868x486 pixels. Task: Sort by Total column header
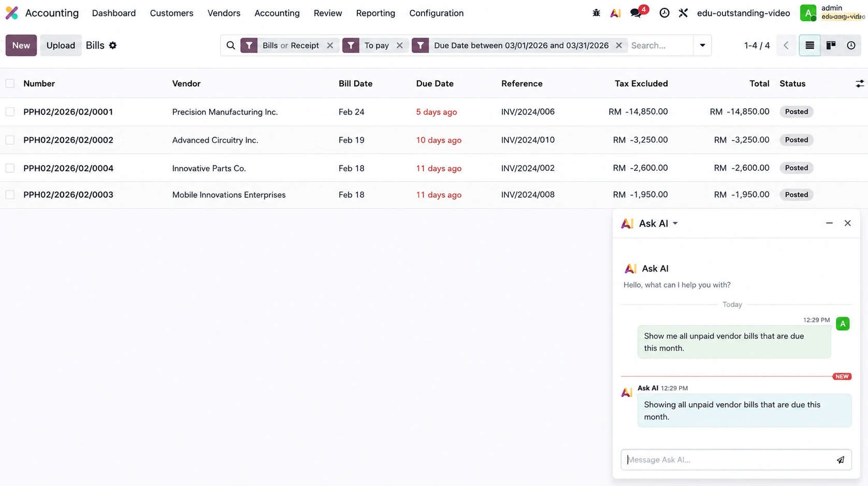[x=759, y=83]
